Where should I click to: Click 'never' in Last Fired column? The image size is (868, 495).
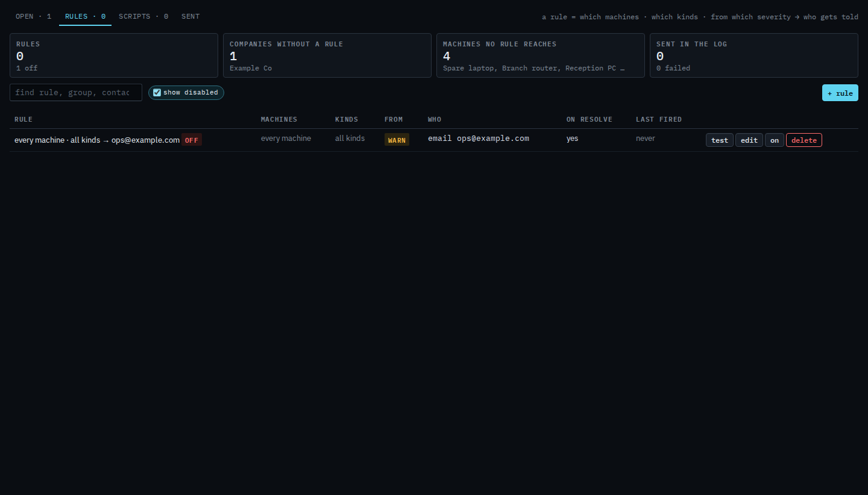point(646,139)
